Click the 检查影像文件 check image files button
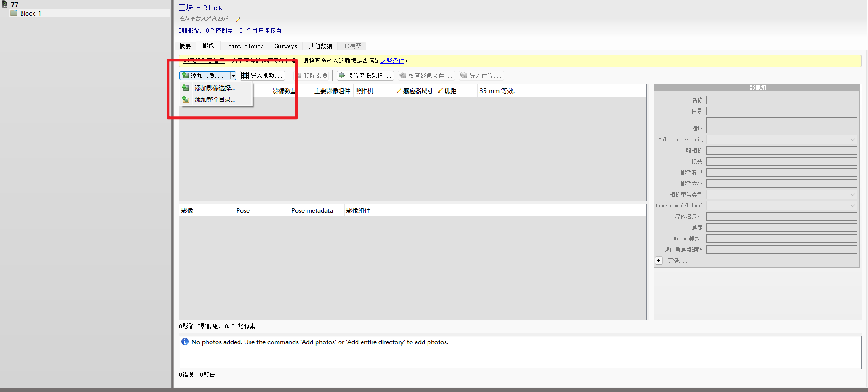Viewport: 868px width, 392px height. [426, 76]
